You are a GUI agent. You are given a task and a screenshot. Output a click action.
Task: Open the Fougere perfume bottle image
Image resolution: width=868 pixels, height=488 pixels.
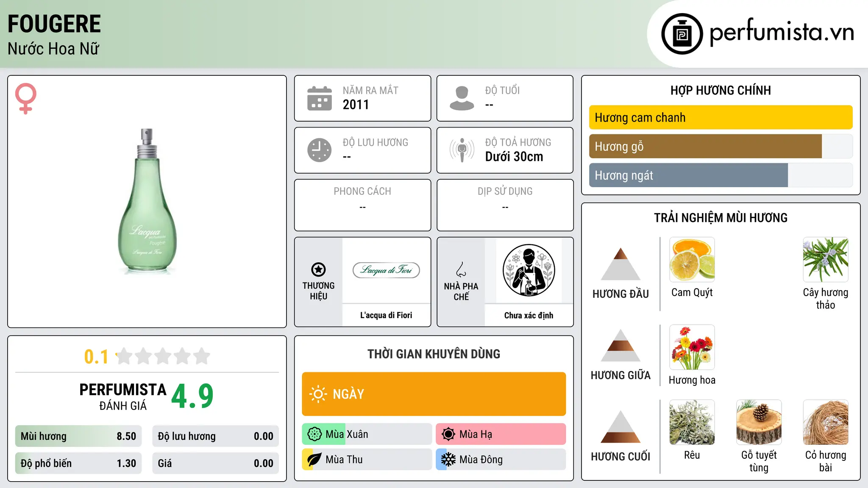[x=147, y=201]
